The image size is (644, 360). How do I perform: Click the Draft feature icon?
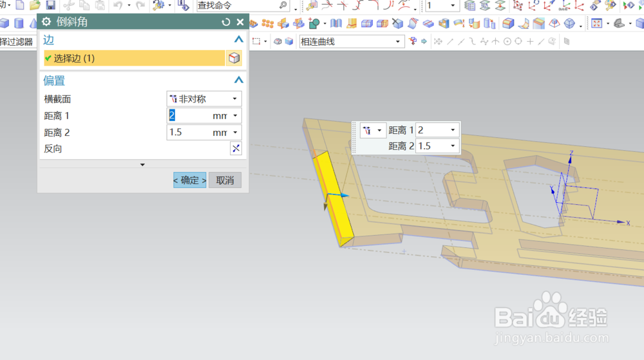[x=554, y=23]
